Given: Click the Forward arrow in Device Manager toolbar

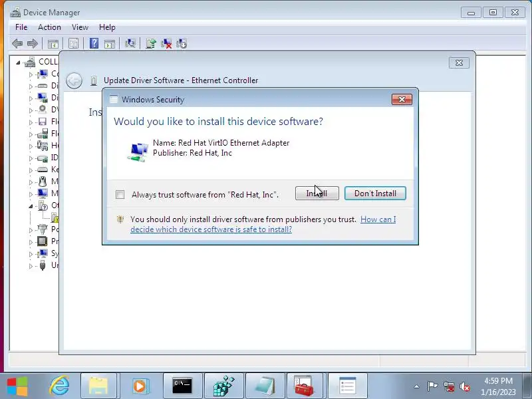Looking at the screenshot, I should pyautogui.click(x=32, y=43).
